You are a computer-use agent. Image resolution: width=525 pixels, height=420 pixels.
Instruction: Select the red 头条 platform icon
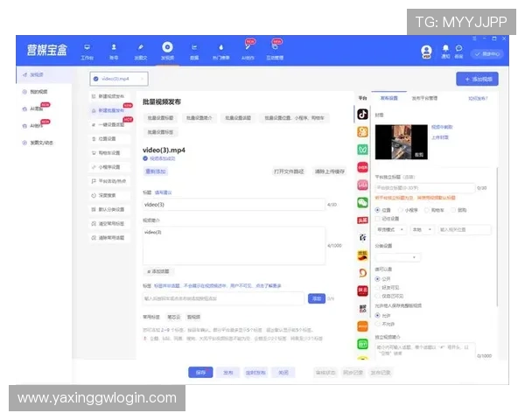pyautogui.click(x=362, y=220)
